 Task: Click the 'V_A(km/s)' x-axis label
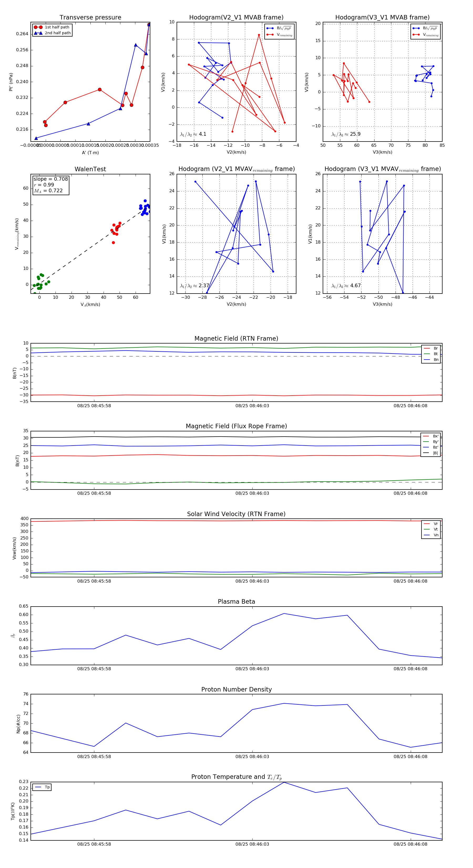tap(90, 305)
